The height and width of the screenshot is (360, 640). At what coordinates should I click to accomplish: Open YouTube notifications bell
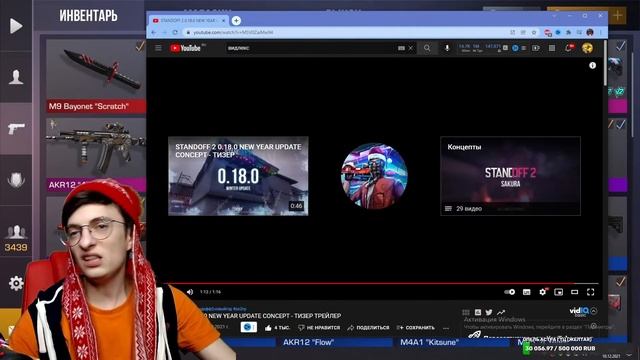coord(569,48)
